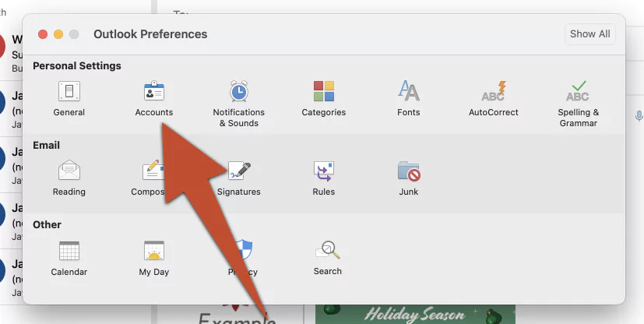Open Rules preferences
Screen dimensions: 644x324
[324, 178]
